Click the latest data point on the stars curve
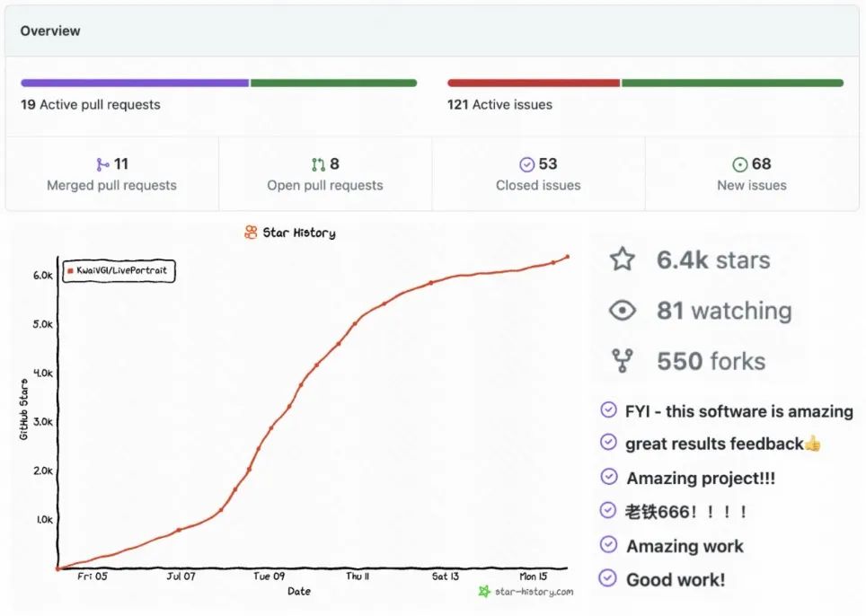The height and width of the screenshot is (616, 866). [x=567, y=255]
